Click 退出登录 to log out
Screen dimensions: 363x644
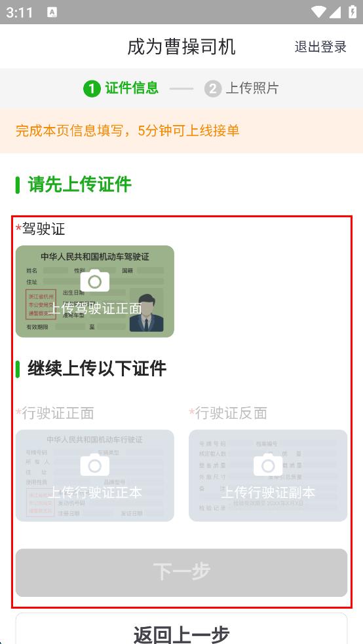point(320,46)
